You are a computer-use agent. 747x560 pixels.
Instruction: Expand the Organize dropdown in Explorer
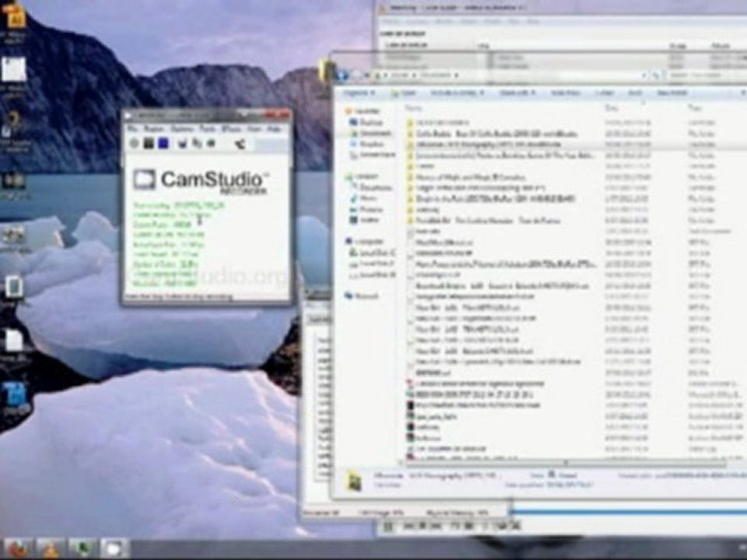click(359, 93)
